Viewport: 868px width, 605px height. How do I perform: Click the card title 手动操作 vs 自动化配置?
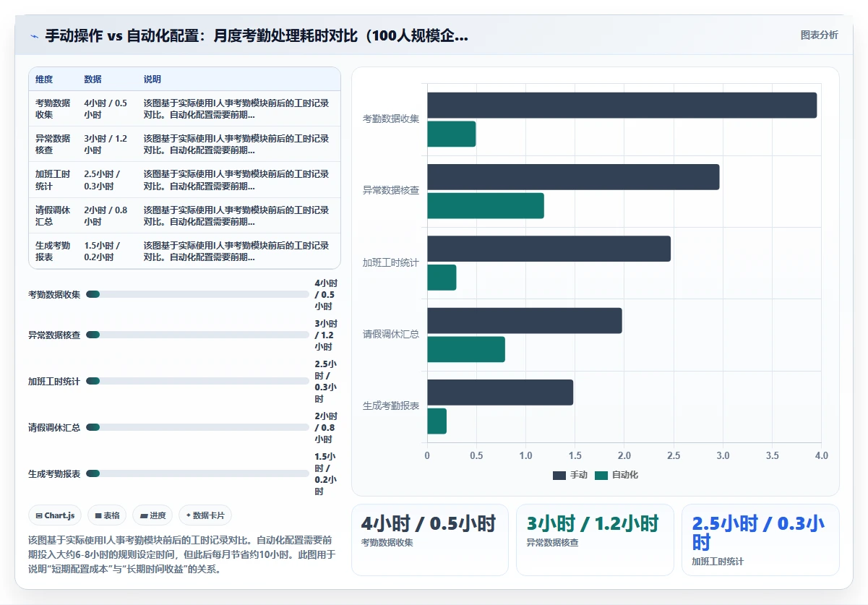click(x=257, y=35)
